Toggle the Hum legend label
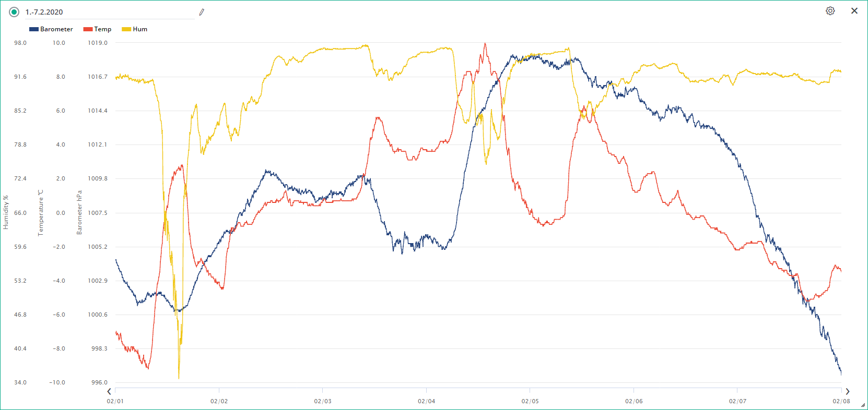Image resolution: width=868 pixels, height=410 pixels. coord(140,29)
